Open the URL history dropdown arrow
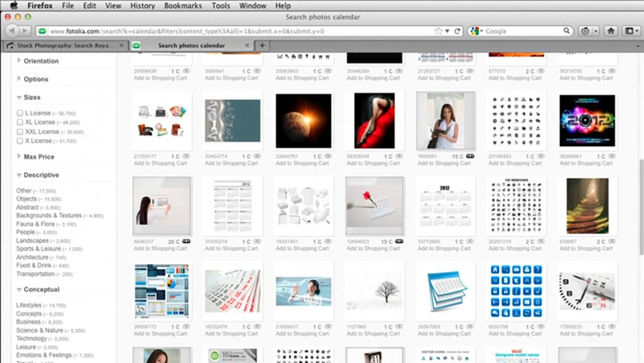 (447, 31)
